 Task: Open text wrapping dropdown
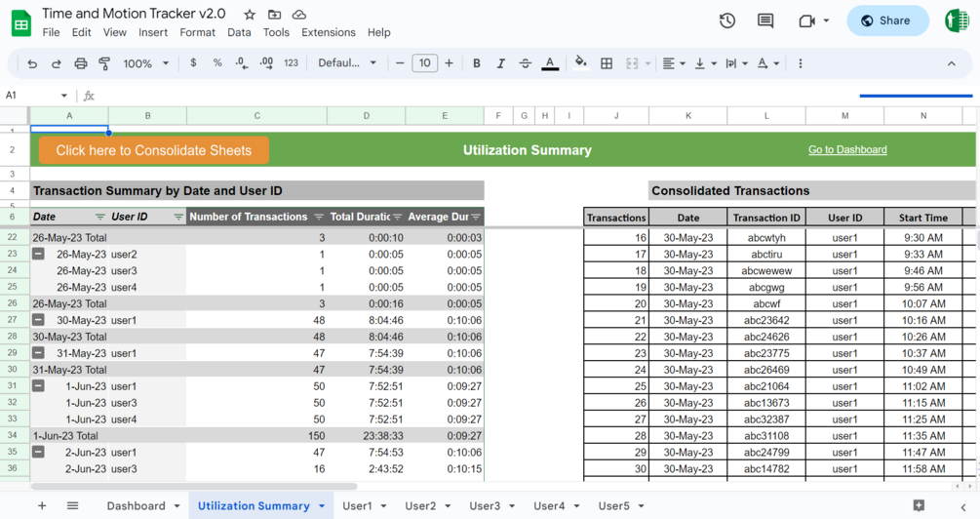736,63
